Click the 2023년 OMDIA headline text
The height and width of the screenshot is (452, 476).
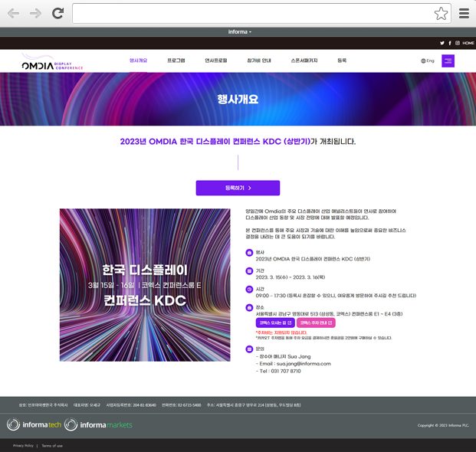(238, 142)
